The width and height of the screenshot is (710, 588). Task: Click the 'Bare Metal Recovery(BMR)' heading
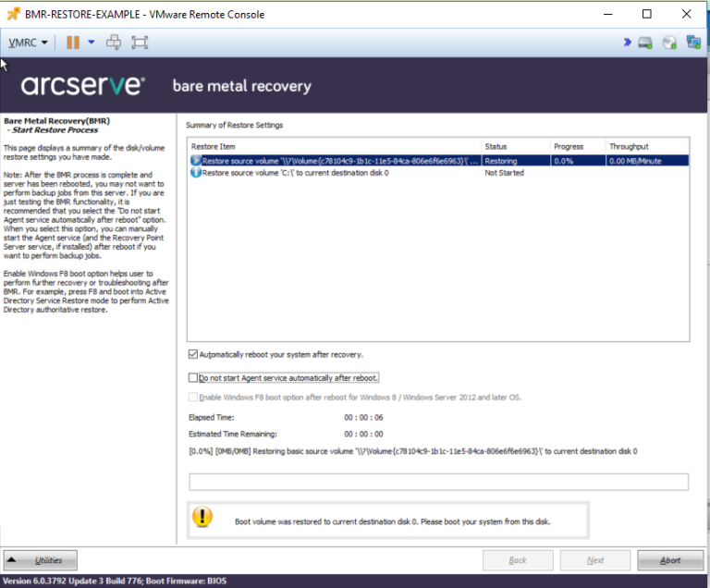56,121
